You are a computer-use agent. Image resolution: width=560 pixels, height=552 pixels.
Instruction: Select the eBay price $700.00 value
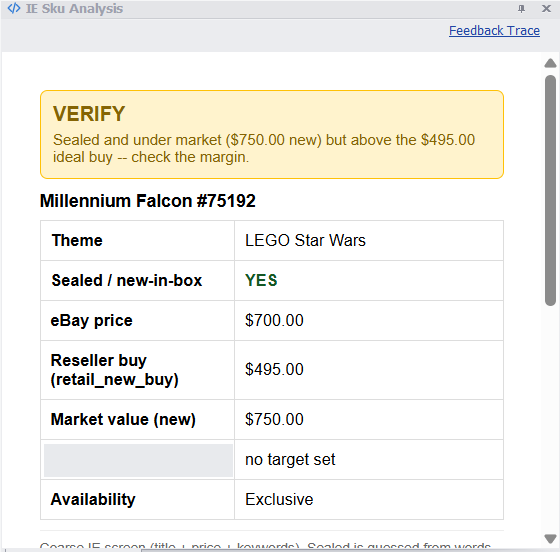click(x=274, y=320)
